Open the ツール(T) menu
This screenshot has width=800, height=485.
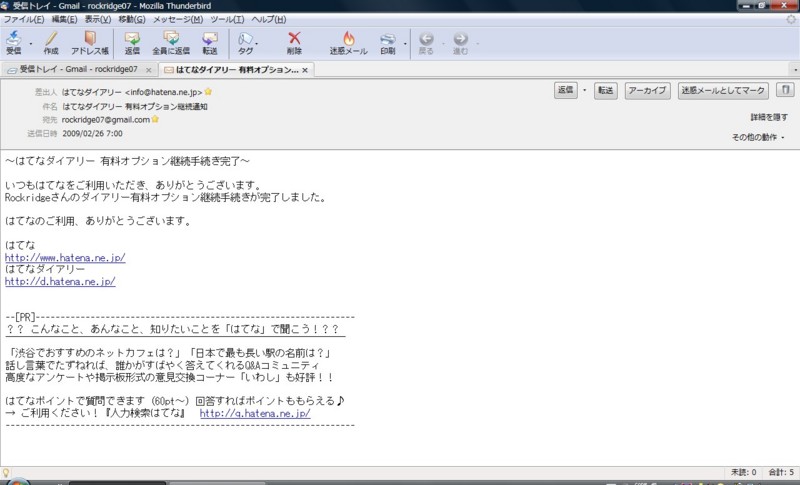(x=227, y=19)
